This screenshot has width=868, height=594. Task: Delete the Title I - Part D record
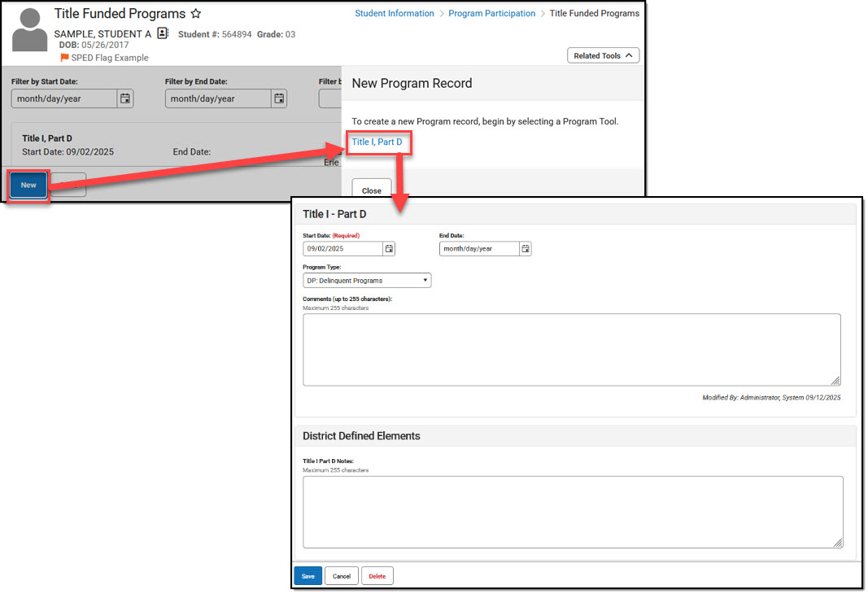[x=377, y=575]
